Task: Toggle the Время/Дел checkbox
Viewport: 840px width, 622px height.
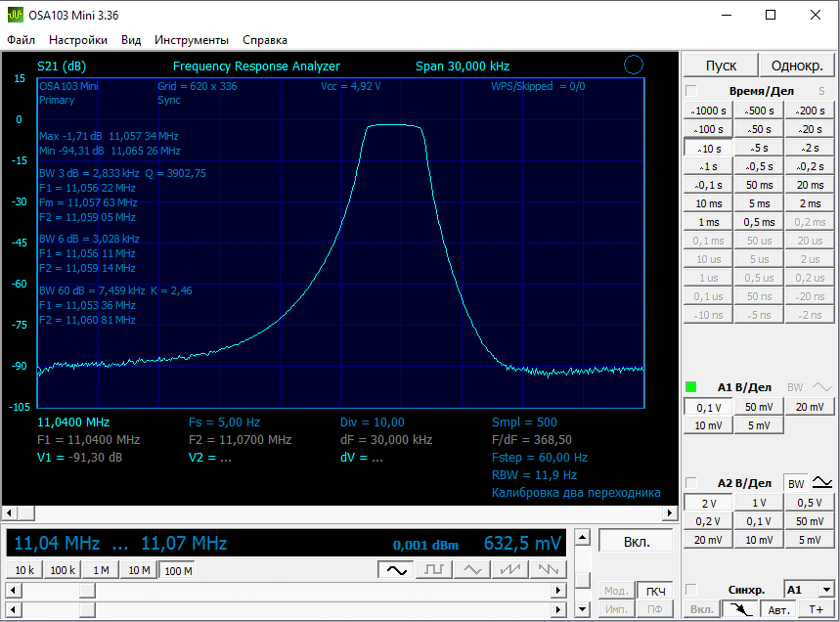Action: pos(691,91)
